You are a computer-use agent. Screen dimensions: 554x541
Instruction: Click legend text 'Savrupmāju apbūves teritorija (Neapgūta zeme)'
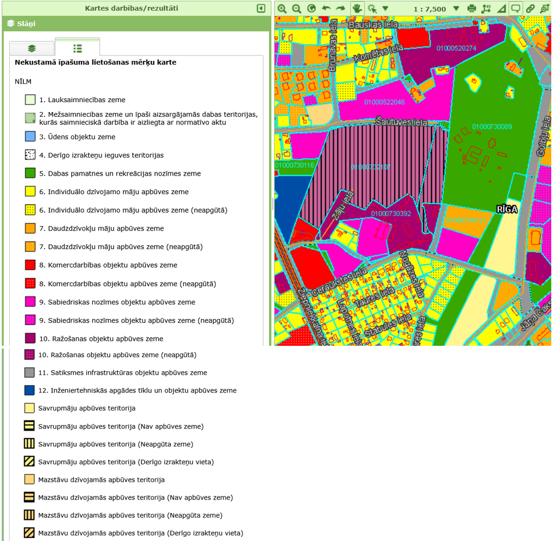[x=116, y=444]
